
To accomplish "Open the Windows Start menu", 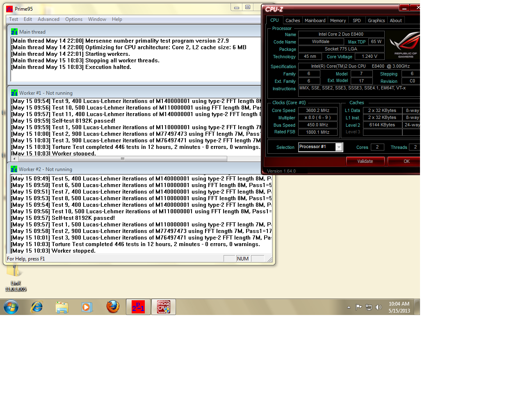I will [11, 307].
